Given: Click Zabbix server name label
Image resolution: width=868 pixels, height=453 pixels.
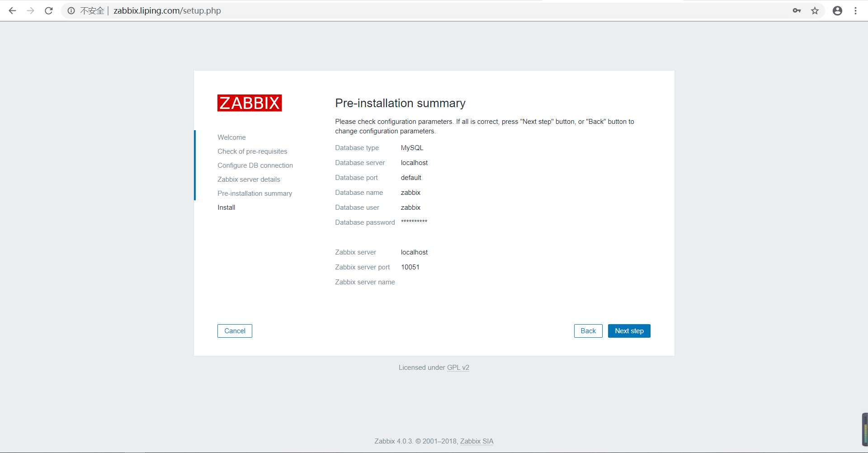Looking at the screenshot, I should (x=365, y=282).
